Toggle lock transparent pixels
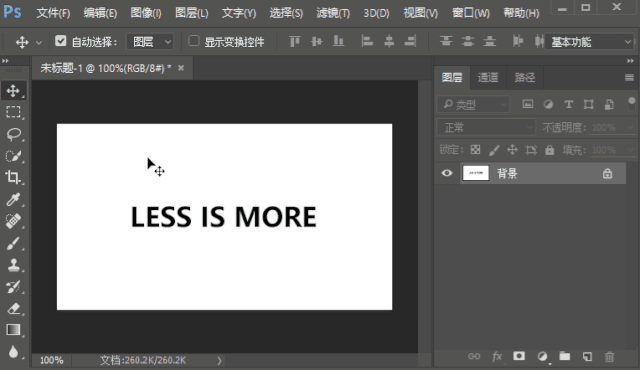Image resolution: width=640 pixels, height=370 pixels. pos(476,150)
